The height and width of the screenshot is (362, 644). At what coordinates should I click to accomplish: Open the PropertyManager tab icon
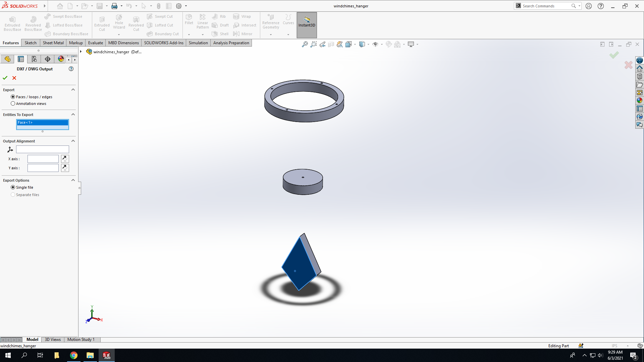[x=21, y=59]
